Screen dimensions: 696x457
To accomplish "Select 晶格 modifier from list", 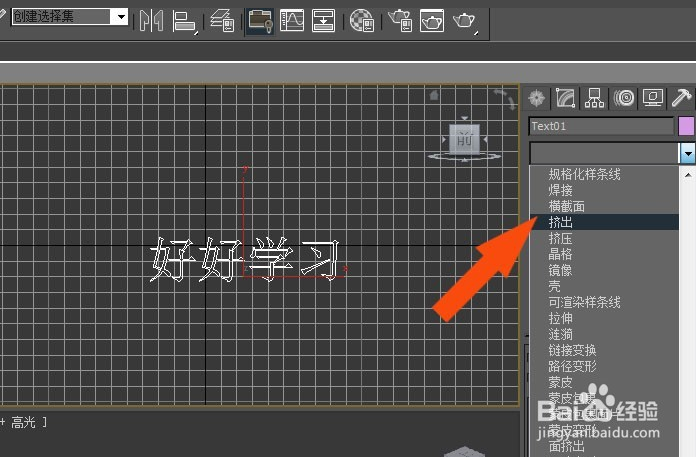I will tap(561, 254).
